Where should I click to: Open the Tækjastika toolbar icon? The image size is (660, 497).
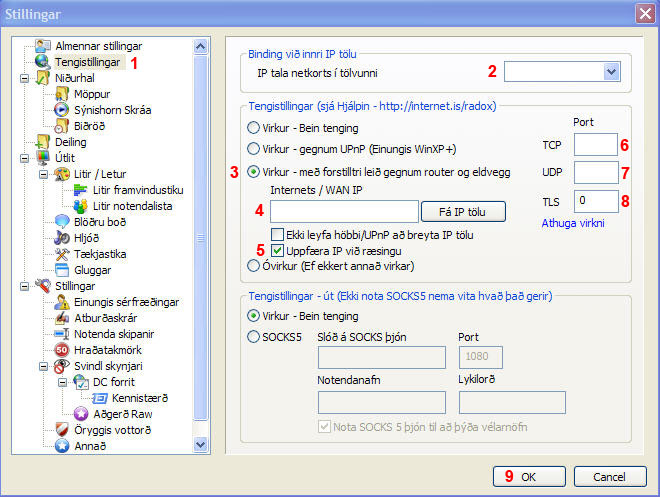[60, 253]
